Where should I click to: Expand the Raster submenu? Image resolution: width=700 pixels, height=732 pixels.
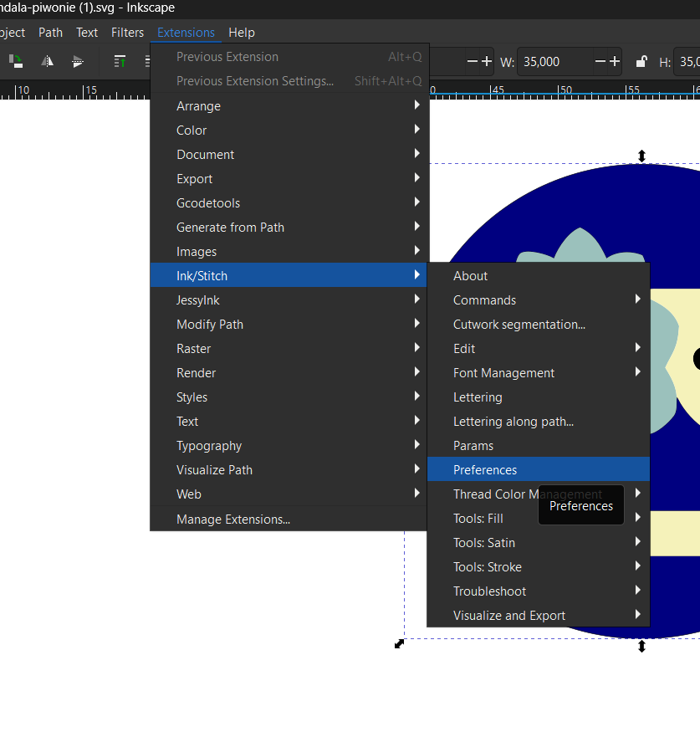click(x=289, y=349)
